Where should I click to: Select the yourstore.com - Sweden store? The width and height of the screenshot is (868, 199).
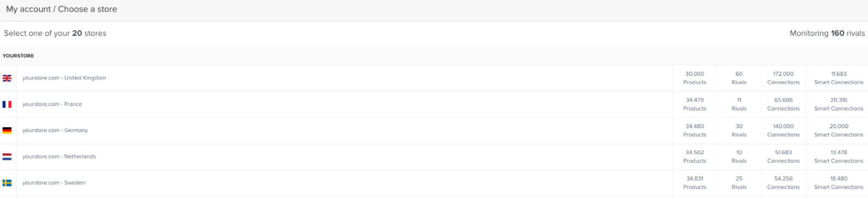(54, 182)
